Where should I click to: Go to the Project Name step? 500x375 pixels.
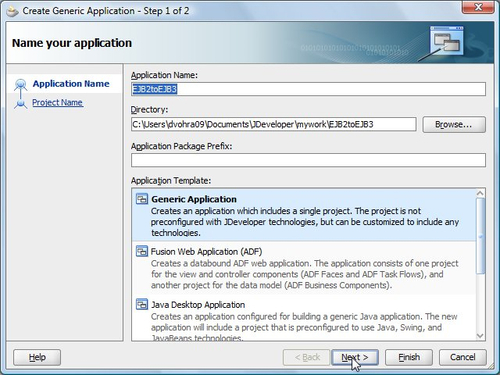57,102
